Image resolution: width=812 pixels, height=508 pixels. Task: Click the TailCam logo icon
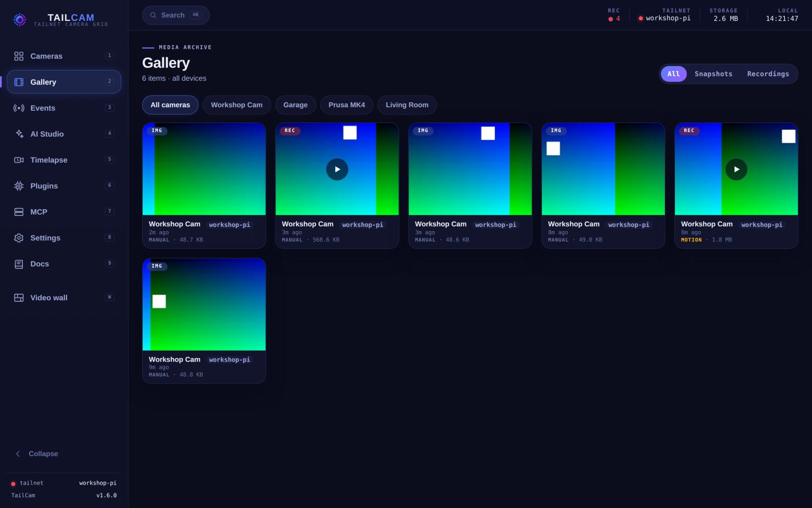pyautogui.click(x=19, y=20)
